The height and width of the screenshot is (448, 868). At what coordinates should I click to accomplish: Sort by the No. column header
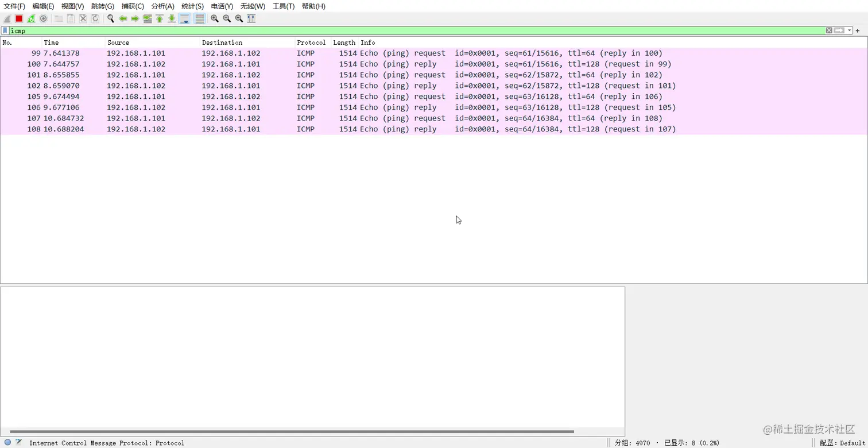tap(21, 43)
